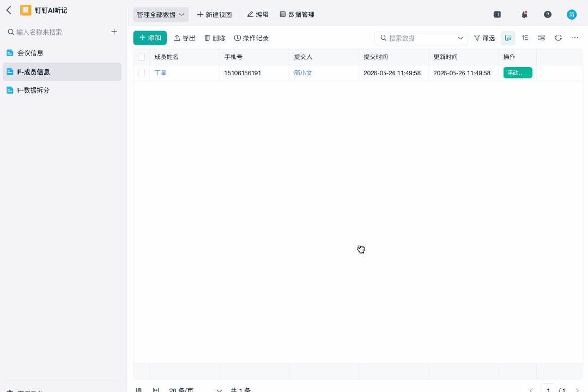This screenshot has width=588, height=392.
Task: Open F-数据拆分 in the sidebar
Action: [62, 90]
